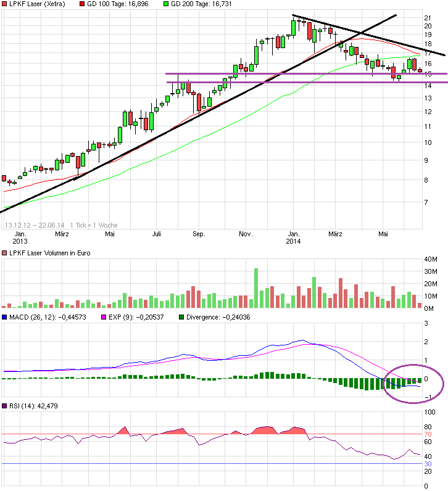Click the red LPKF Laser legend swatch
Viewport: 448px width, 491px height.
tap(4, 4)
